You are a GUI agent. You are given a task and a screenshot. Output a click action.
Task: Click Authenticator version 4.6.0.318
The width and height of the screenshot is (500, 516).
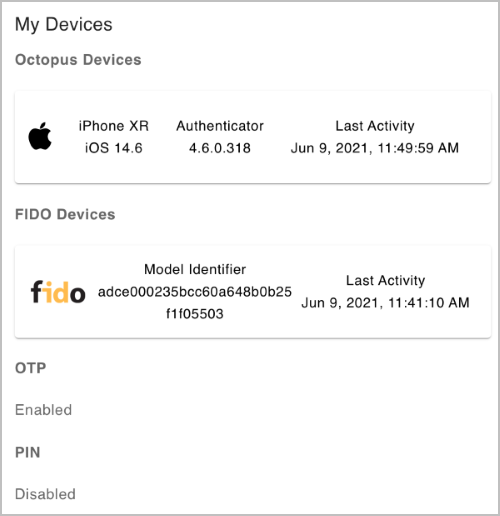tap(220, 148)
